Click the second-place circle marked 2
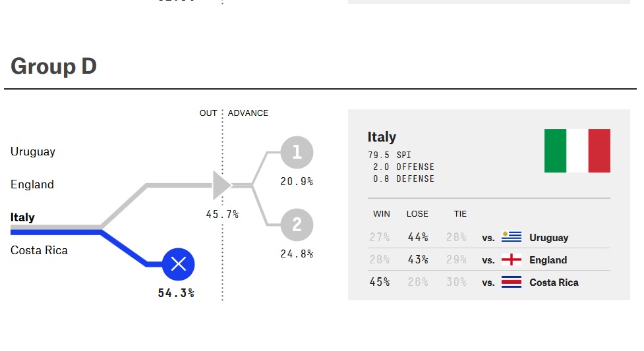Screen dimensions: 644x351 point(297,225)
